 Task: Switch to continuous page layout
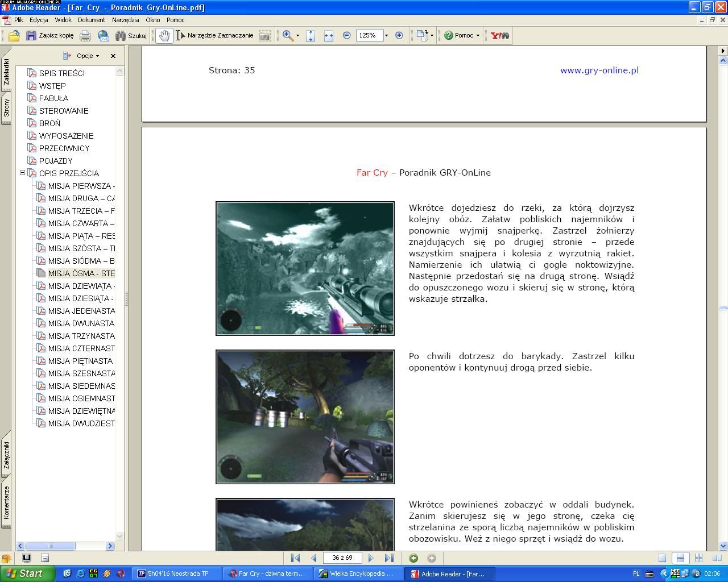680,558
